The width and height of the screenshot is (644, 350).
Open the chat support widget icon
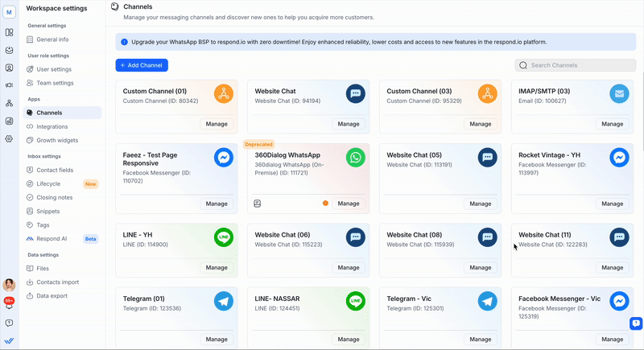(635, 323)
